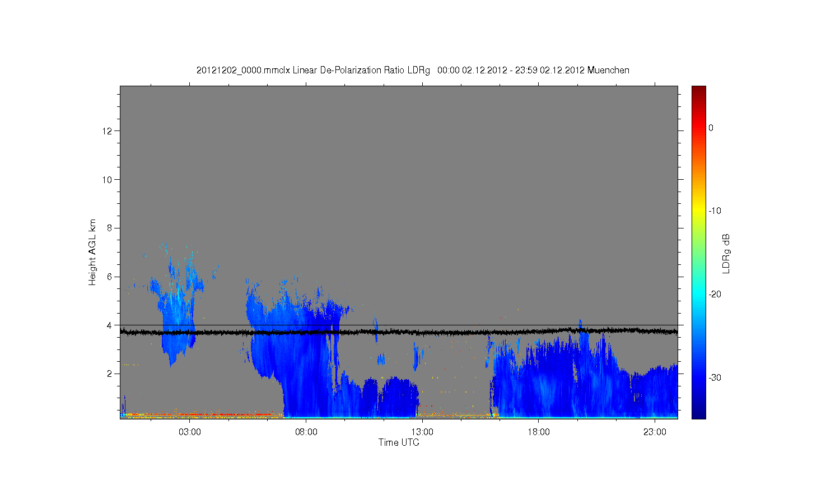Click the colorbar value label 0
This screenshot has width=840, height=504.
(711, 128)
